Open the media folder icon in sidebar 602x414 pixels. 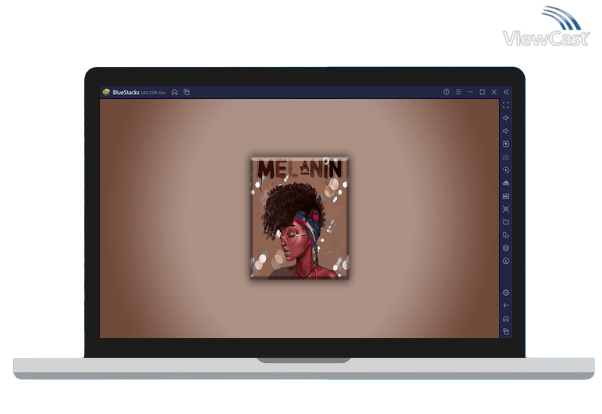tap(506, 222)
